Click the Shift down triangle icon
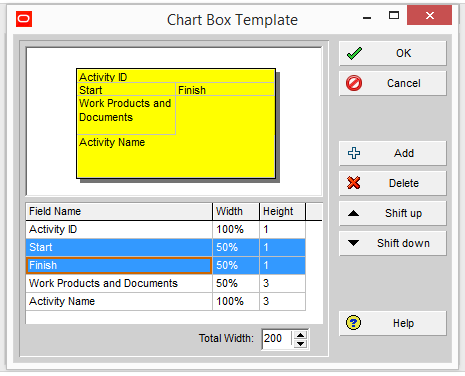The height and width of the screenshot is (376, 465). click(x=353, y=243)
